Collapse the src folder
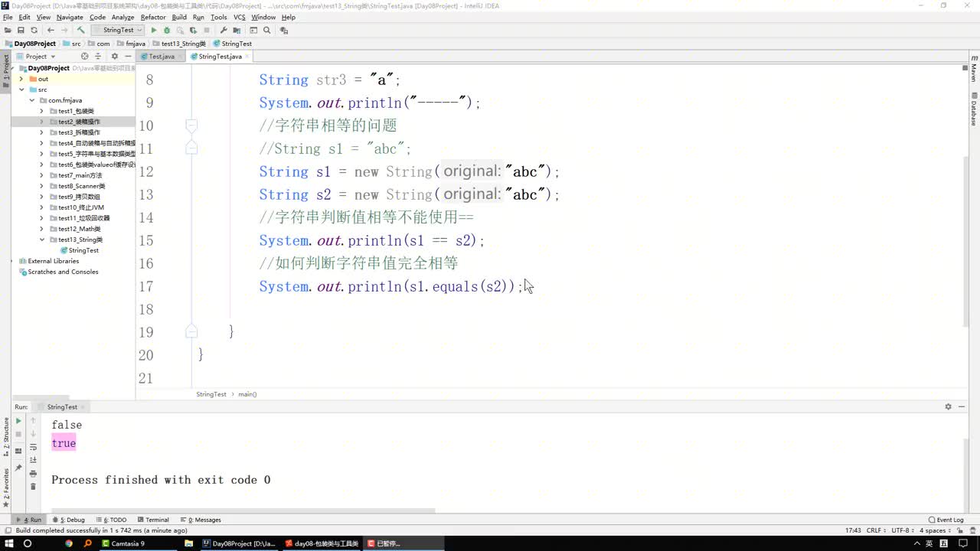The width and height of the screenshot is (980, 551). click(x=21, y=90)
